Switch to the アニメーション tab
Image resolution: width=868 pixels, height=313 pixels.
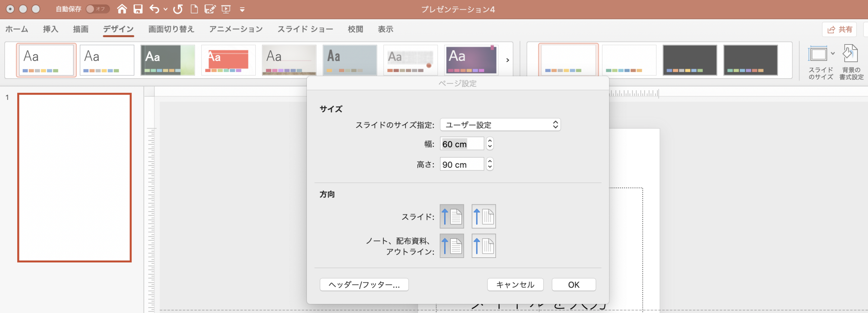[x=236, y=30]
